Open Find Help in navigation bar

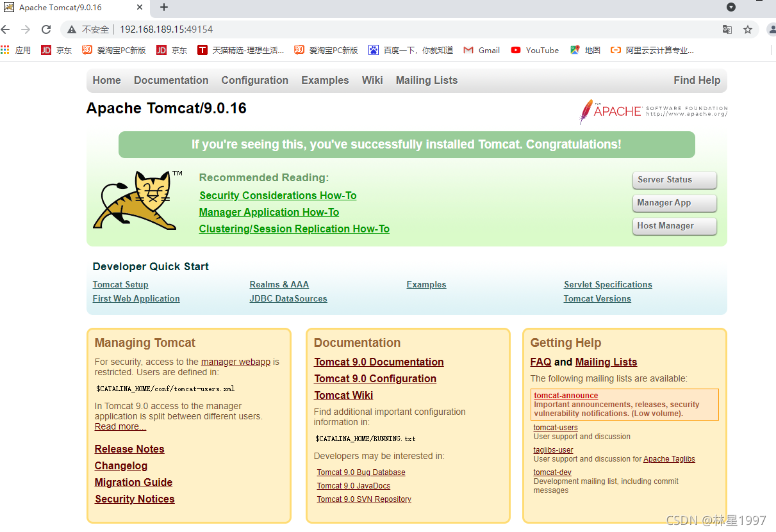[x=697, y=80]
